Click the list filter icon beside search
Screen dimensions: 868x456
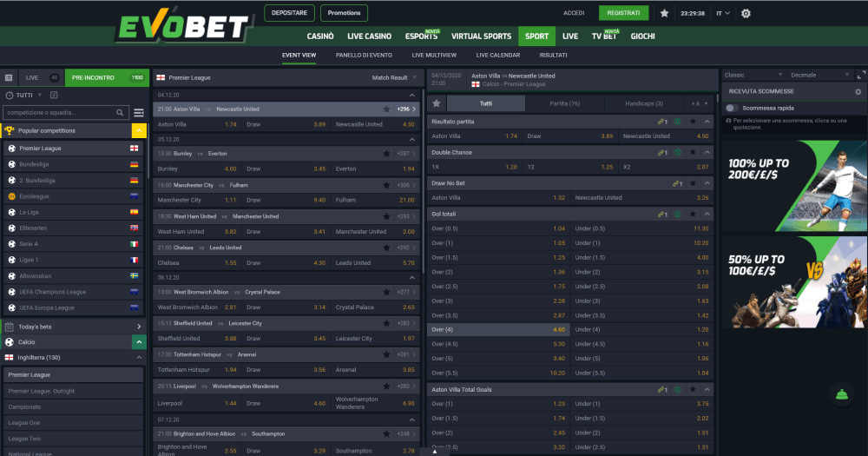pos(138,112)
